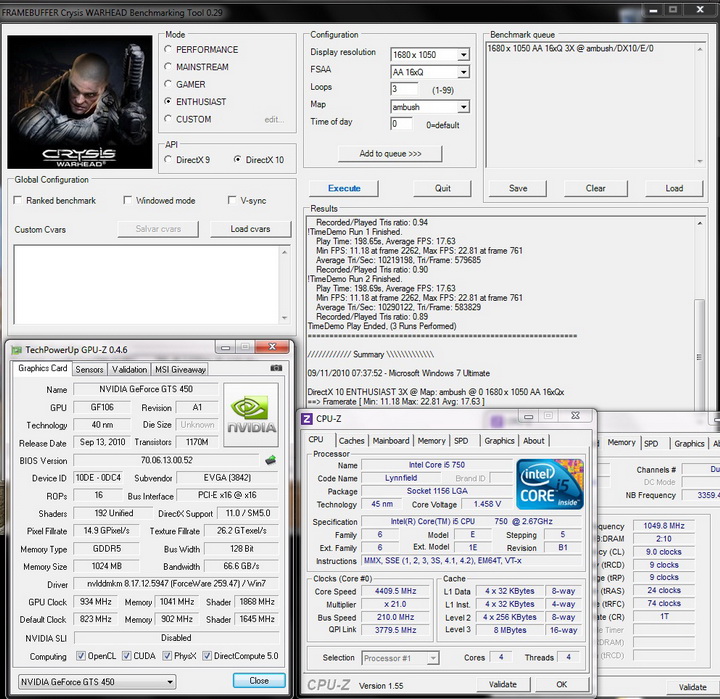The image size is (720, 699).
Task: Open the Mainboard tab in CPU-Z
Action: (x=391, y=440)
